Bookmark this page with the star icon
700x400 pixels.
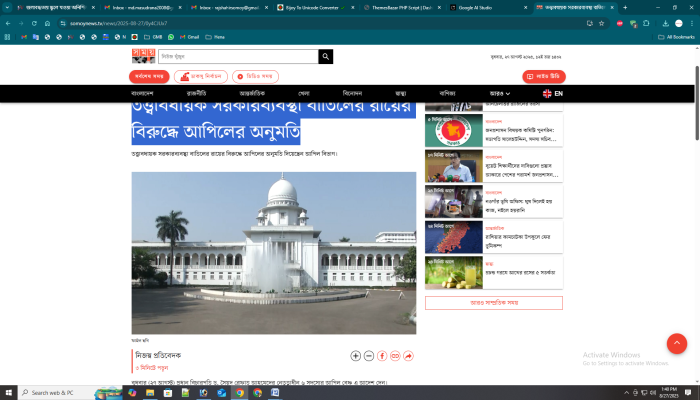pyautogui.click(x=601, y=23)
